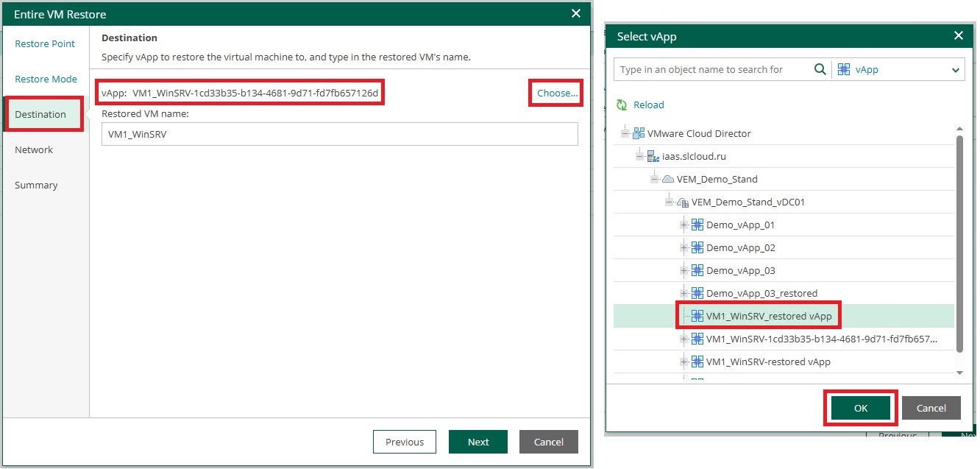Select VM1_WinSRV-1cd33b35-b134 vApp row
Screen dimensions: 980x469
(x=784, y=339)
